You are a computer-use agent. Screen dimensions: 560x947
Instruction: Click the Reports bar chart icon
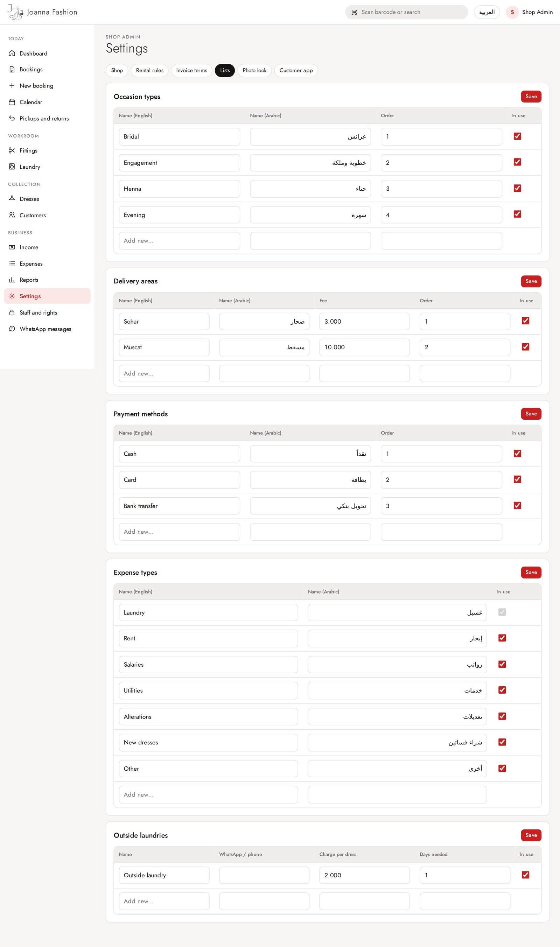point(12,280)
